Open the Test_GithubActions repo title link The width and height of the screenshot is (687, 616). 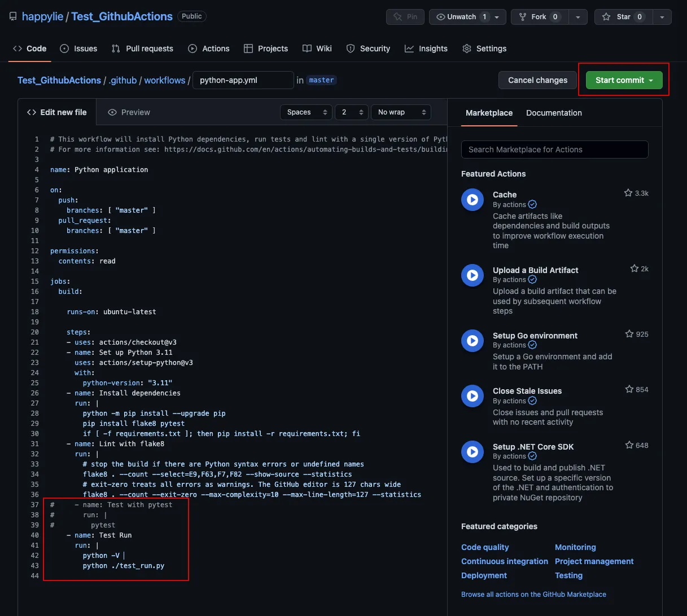122,16
